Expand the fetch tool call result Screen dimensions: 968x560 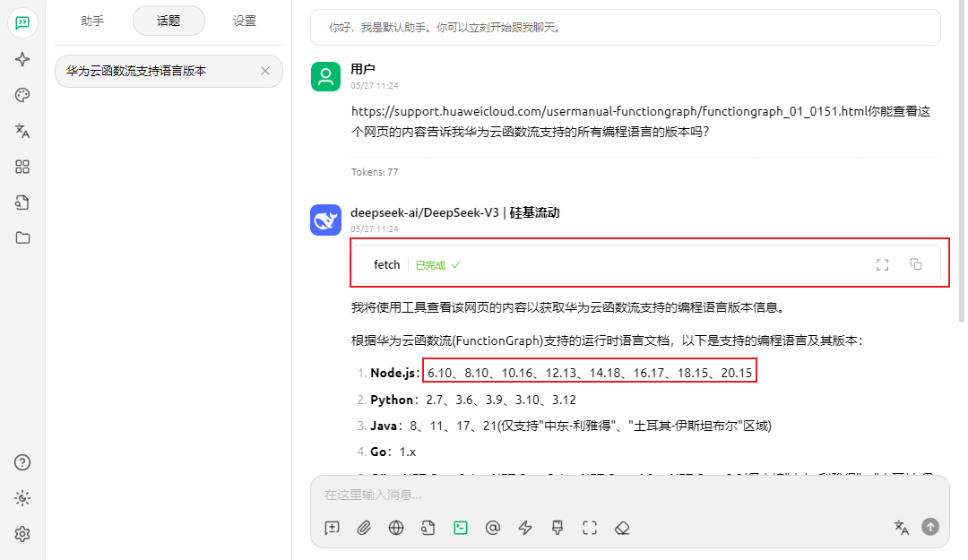tap(387, 264)
